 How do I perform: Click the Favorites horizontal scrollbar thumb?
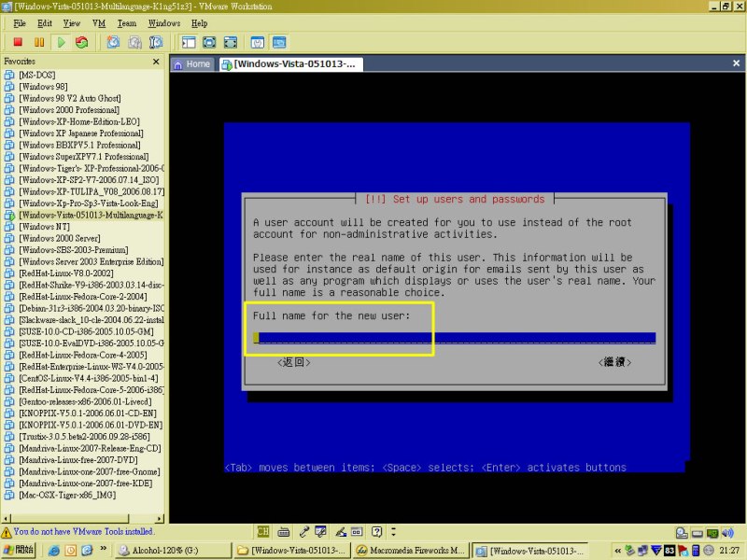click(69, 518)
